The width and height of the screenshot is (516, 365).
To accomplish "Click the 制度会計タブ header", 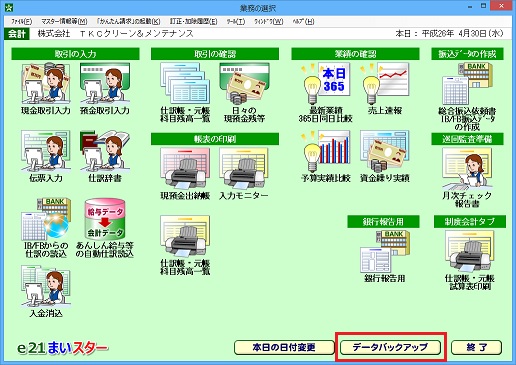I will click(470, 222).
